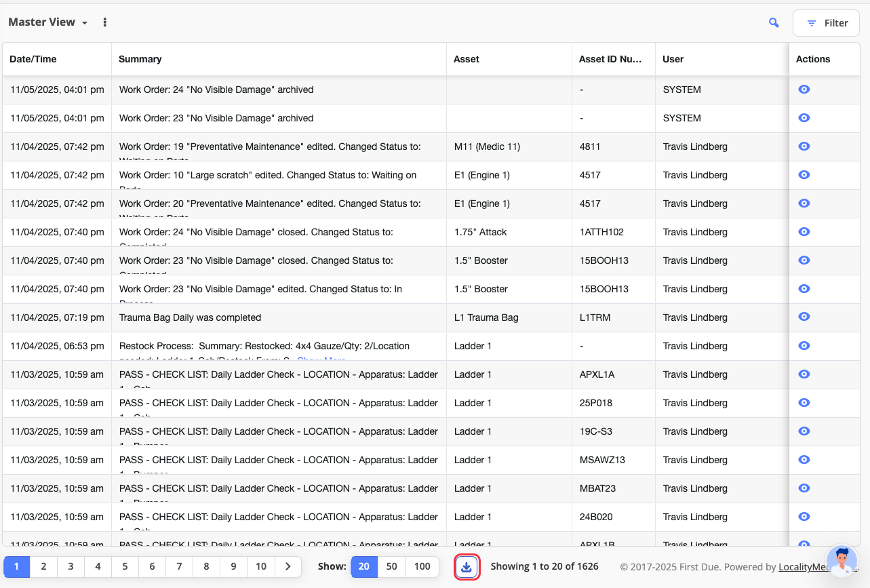
Task: Go to page 2
Action: coord(43,566)
